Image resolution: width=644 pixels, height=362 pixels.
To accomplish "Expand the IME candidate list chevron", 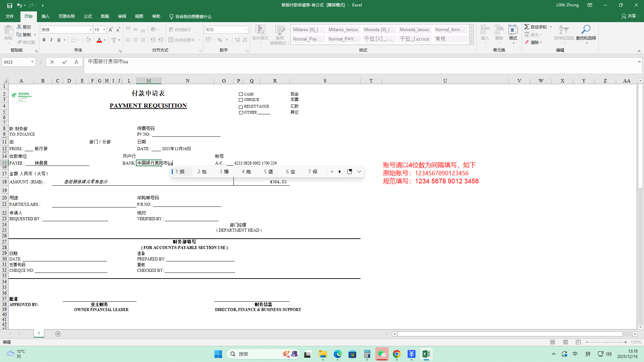I will 359,172.
